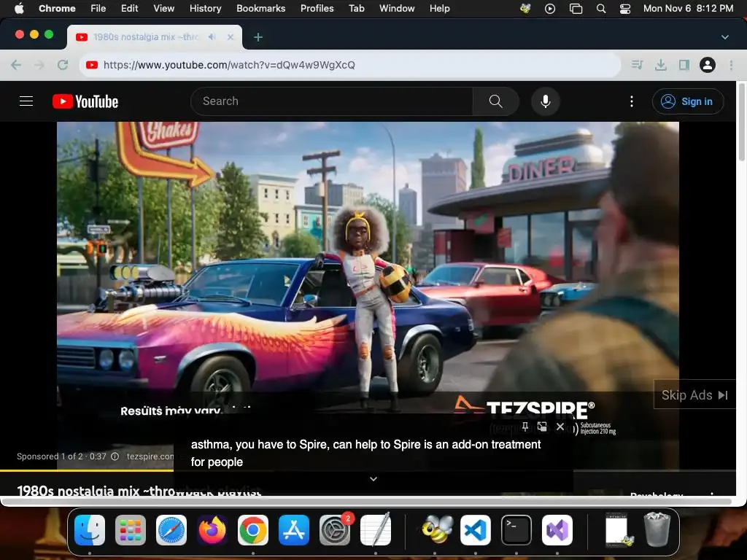Open Chrome media controls icon
The width and height of the screenshot is (747, 560).
point(637,65)
